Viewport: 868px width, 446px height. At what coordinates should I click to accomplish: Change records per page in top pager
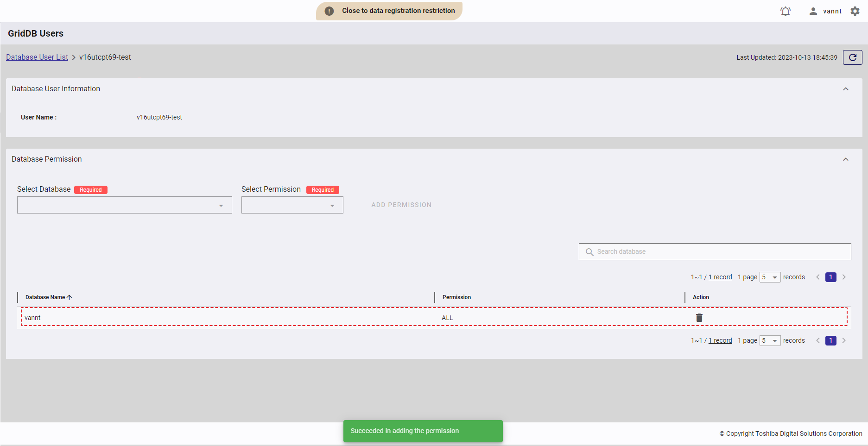pyautogui.click(x=770, y=277)
